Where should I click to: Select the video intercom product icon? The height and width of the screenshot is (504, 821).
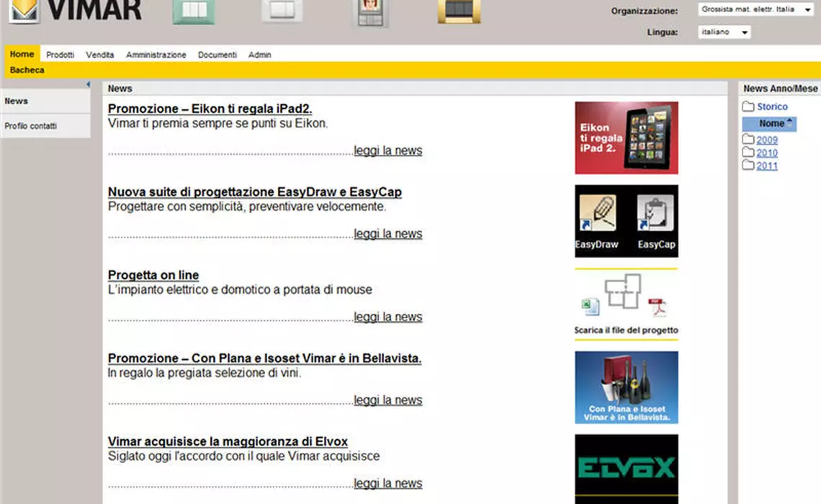tap(371, 12)
